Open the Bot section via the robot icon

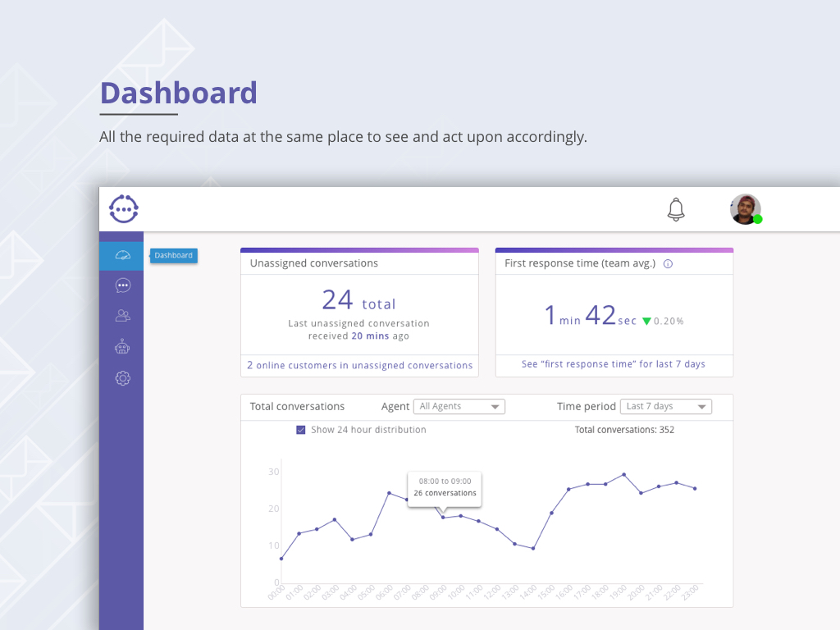coord(123,347)
